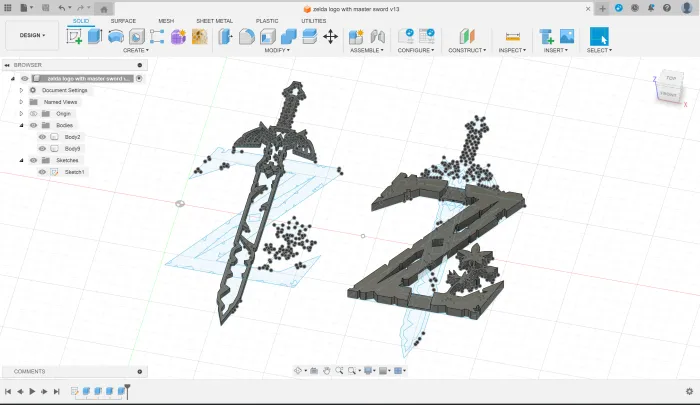
Task: Select the Insert Canvas image tool
Action: coord(567,37)
